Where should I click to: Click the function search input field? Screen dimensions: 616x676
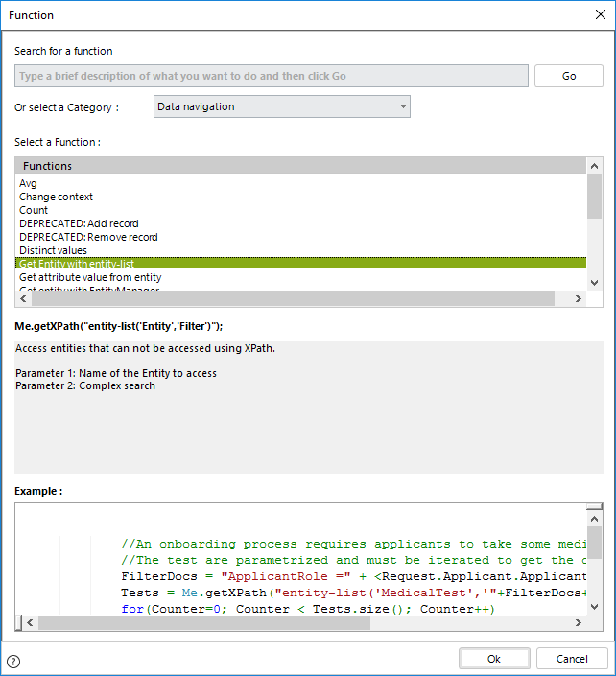(271, 76)
